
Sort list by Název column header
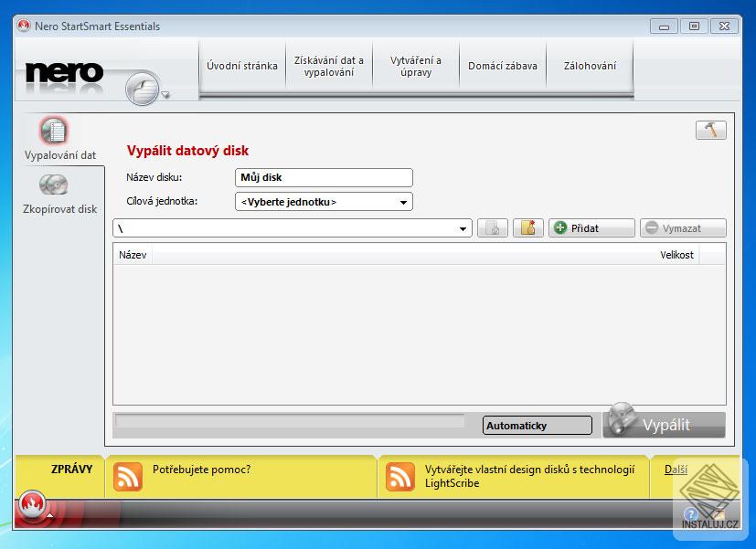(133, 255)
